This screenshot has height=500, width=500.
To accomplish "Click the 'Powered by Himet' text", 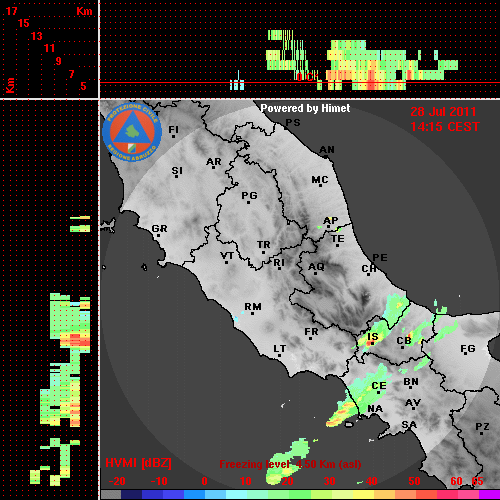I will click(305, 108).
